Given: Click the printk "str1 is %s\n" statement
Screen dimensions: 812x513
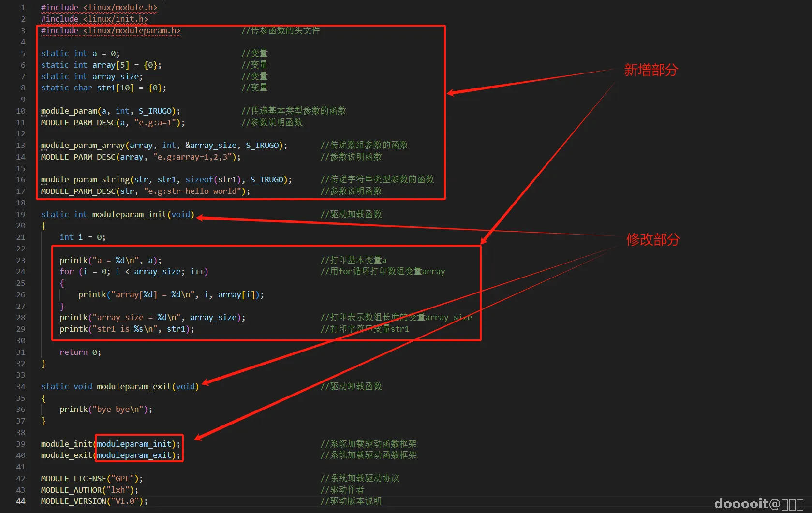Looking at the screenshot, I should [127, 329].
